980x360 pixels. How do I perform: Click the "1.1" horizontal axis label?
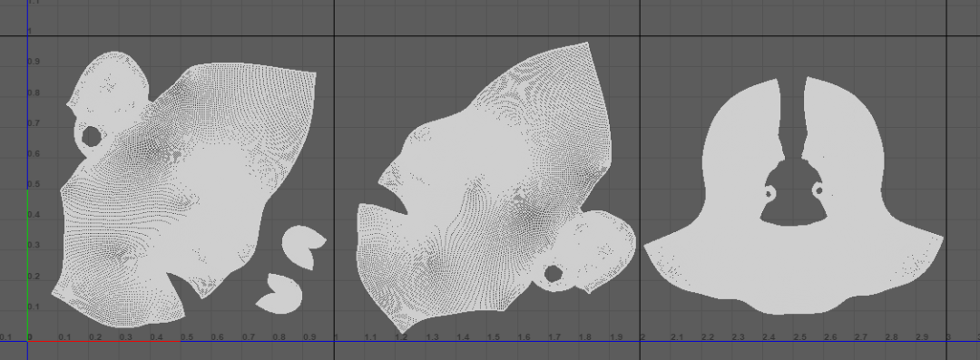[370, 337]
